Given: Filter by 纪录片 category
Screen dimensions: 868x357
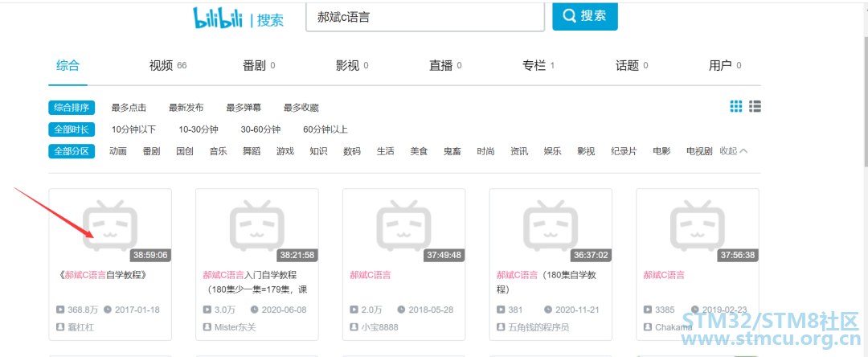Looking at the screenshot, I should [x=624, y=151].
